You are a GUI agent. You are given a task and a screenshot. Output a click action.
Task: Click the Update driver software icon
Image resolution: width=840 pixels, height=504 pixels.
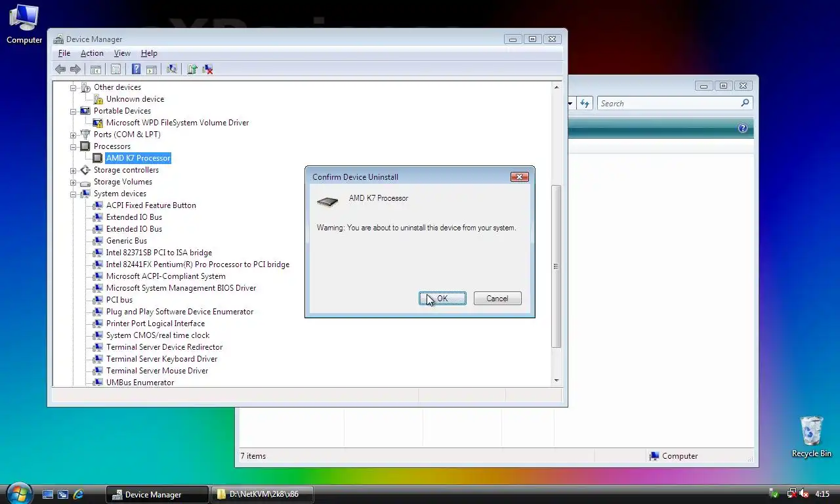click(192, 69)
